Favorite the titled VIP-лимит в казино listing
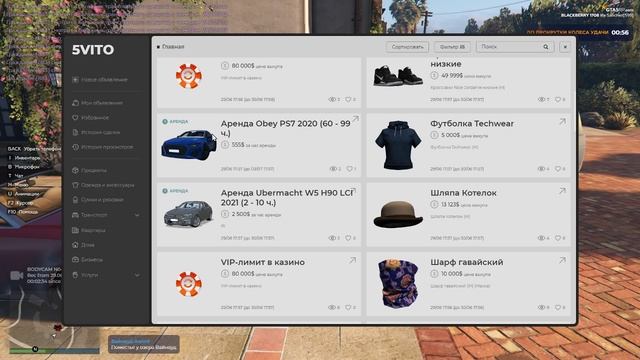The width and height of the screenshot is (640, 360). tap(348, 307)
